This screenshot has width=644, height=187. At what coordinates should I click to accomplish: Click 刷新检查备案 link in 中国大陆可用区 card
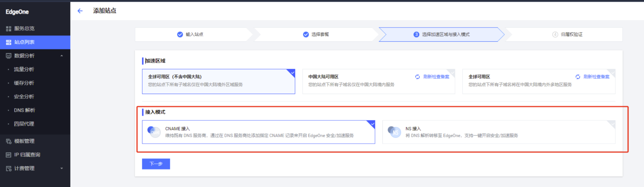(436, 77)
